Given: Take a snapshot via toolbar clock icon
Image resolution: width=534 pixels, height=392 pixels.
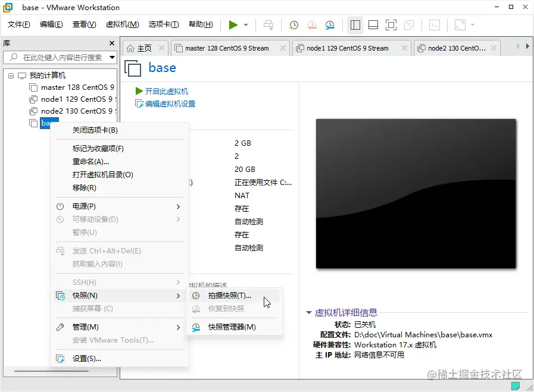Looking at the screenshot, I should [293, 25].
